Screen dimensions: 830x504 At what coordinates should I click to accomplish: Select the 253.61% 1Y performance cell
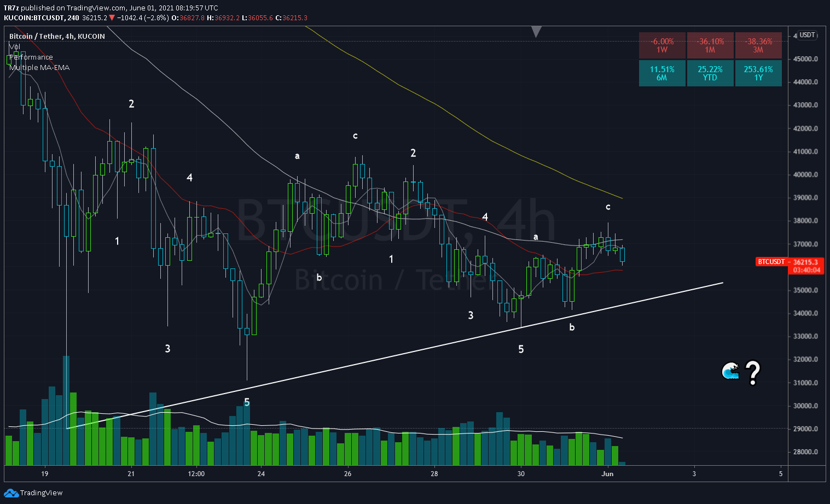758,73
